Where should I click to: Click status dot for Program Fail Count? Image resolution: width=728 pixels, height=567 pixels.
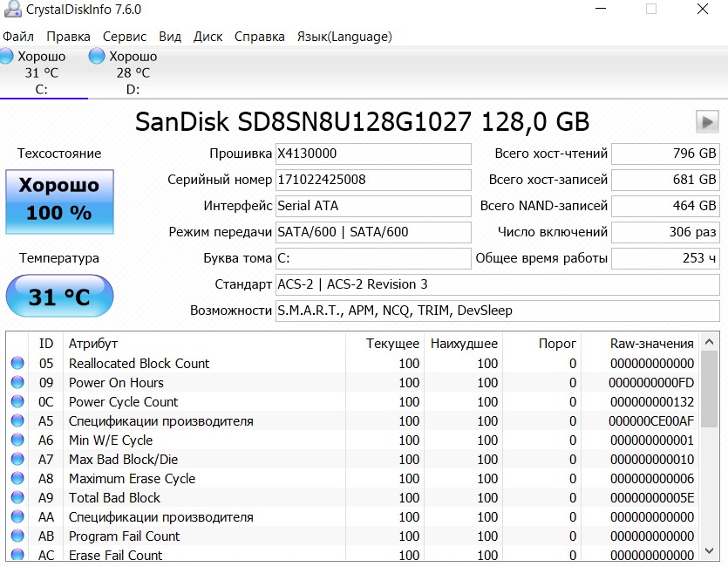pyautogui.click(x=17, y=536)
